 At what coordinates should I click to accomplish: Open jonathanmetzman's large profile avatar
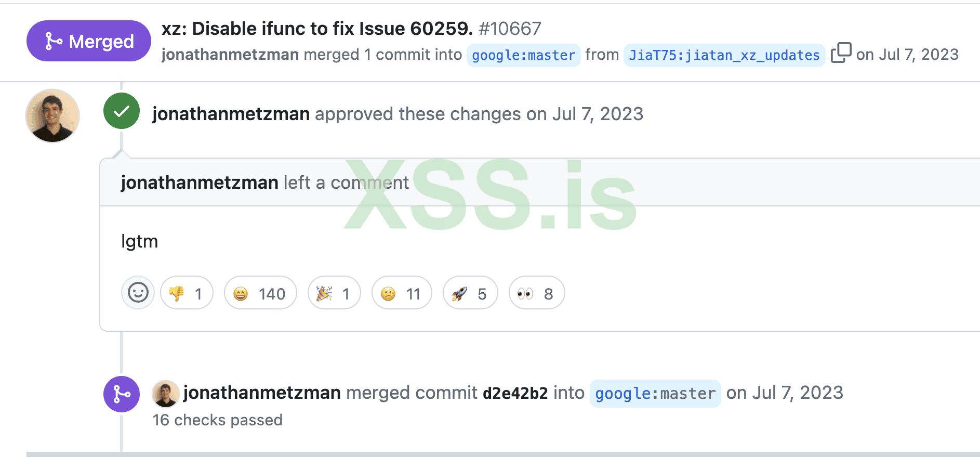pos(52,115)
